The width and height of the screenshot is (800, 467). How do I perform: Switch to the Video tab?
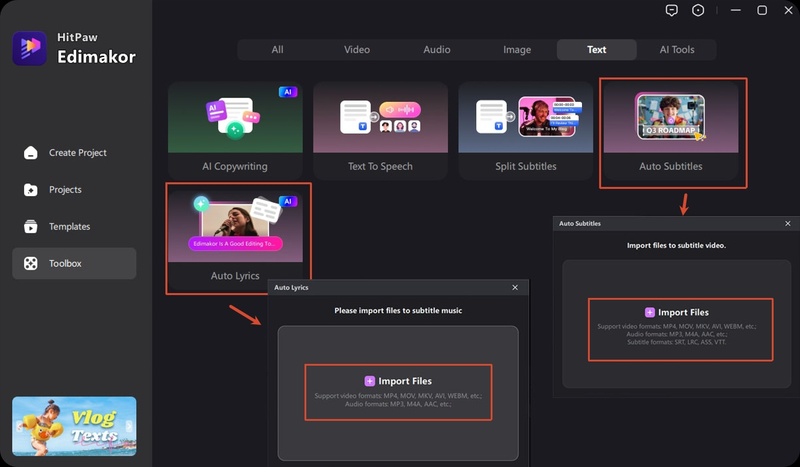(x=357, y=50)
